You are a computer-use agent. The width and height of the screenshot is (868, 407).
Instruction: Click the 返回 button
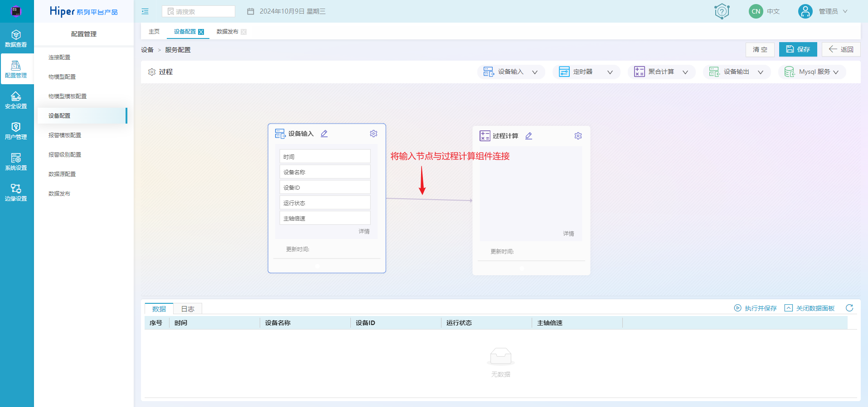pyautogui.click(x=841, y=49)
